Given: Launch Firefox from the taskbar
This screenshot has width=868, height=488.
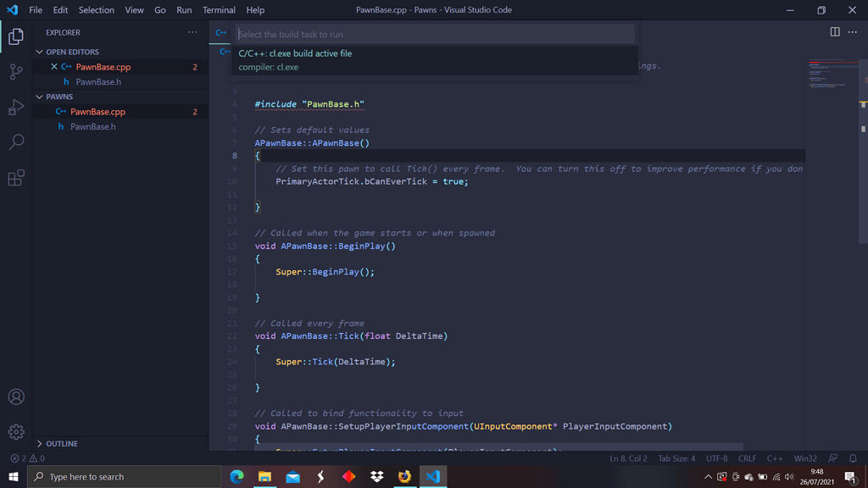Looking at the screenshot, I should pyautogui.click(x=405, y=477).
